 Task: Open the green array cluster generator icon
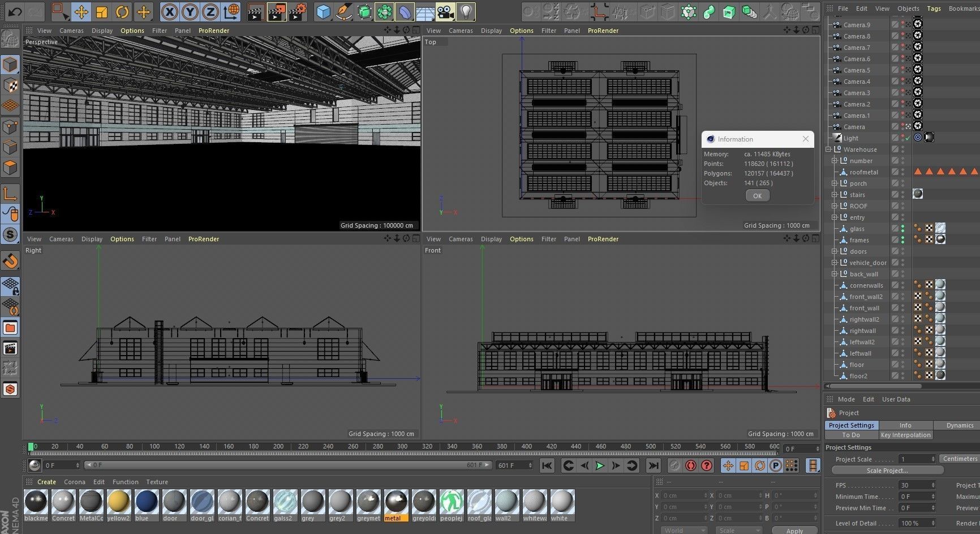385,11
